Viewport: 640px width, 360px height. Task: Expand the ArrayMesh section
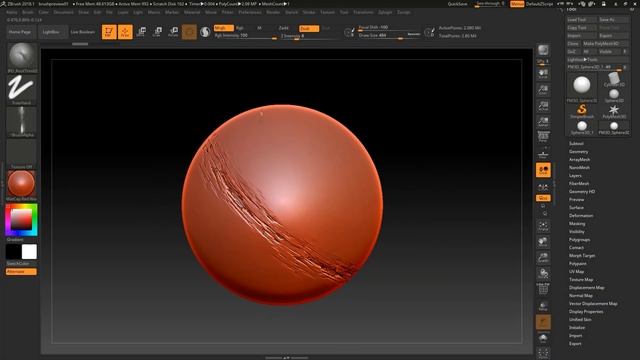click(579, 160)
